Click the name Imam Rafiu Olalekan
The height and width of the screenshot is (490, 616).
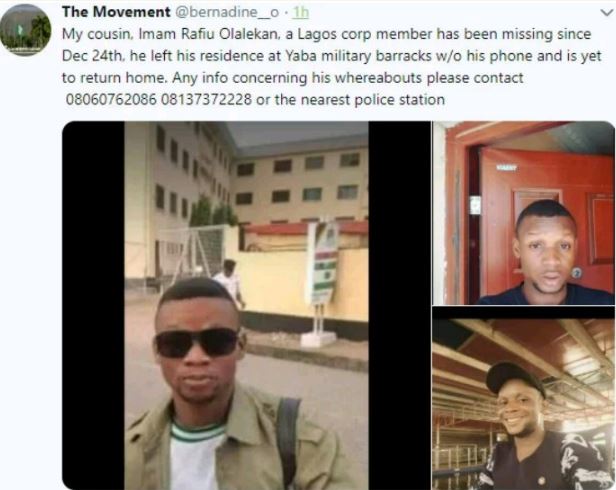[x=209, y=34]
